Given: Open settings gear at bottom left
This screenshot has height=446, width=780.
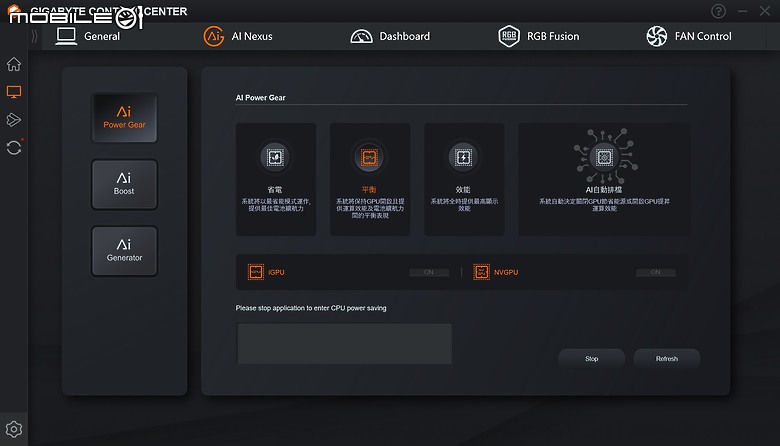Looking at the screenshot, I should 14,429.
